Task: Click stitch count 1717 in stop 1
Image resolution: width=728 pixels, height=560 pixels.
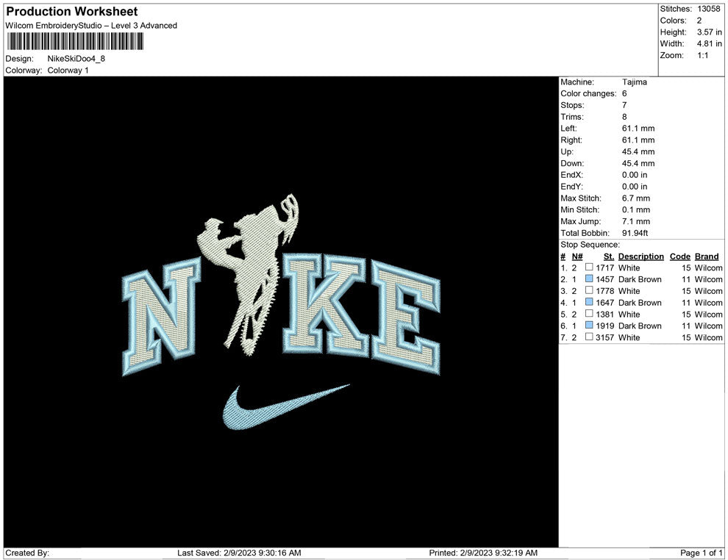Action: (x=605, y=268)
